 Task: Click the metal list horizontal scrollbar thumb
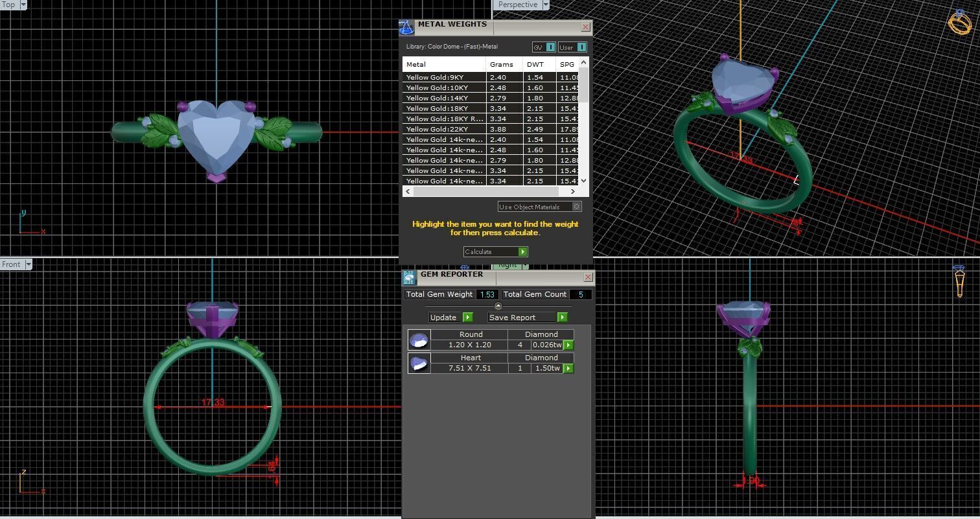[485, 192]
